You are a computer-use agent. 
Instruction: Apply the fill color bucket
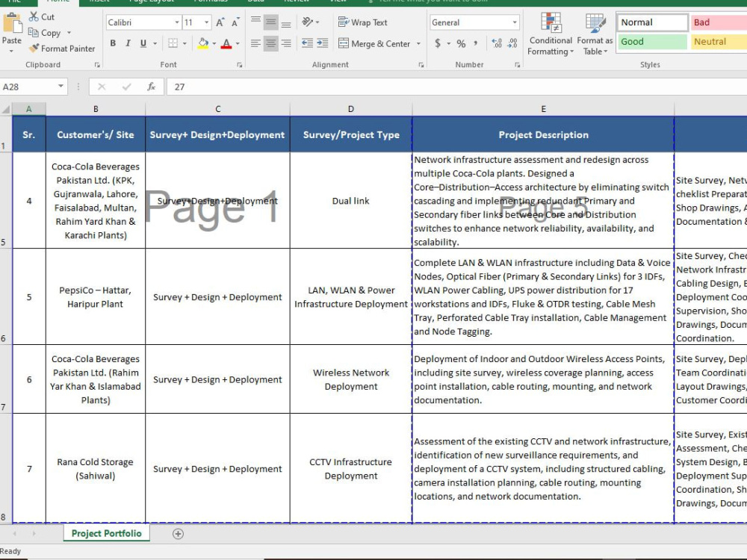tap(203, 43)
